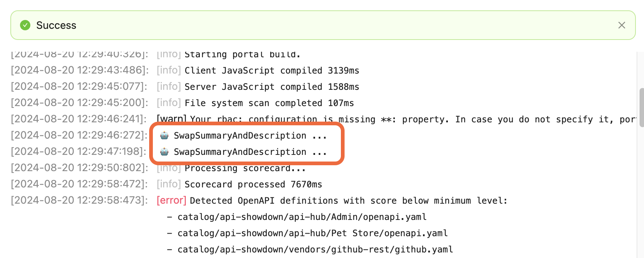
Task: Select timestamp 2024-08-20 12:29:58:472
Action: 79,184
